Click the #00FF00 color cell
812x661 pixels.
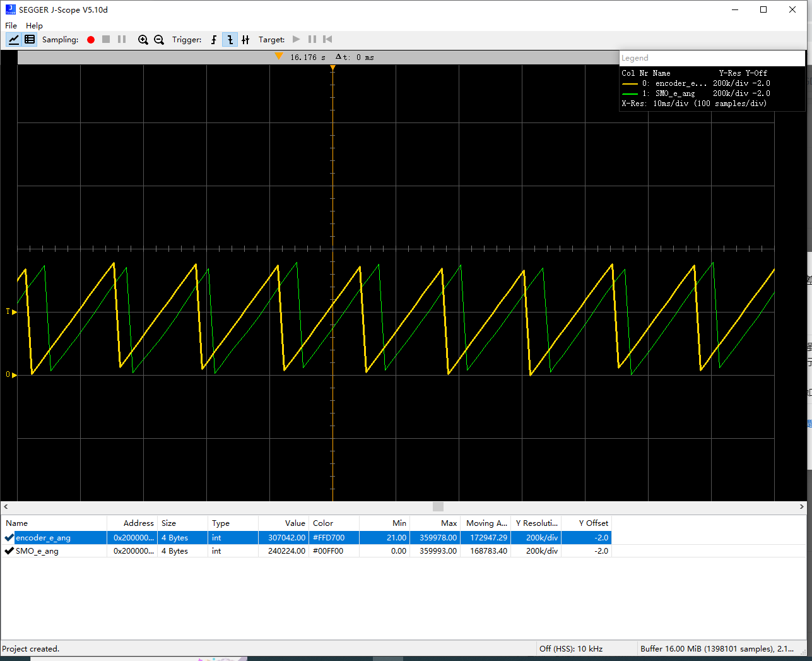(x=334, y=551)
